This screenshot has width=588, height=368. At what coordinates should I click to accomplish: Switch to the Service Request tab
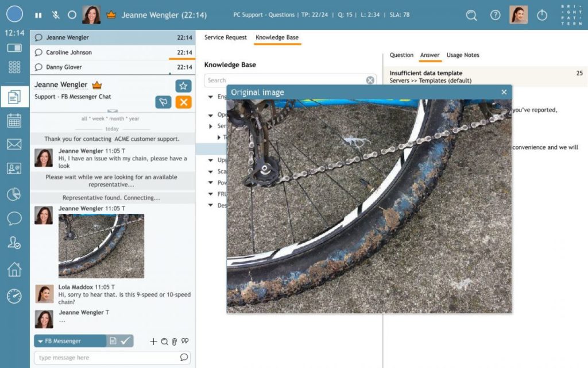pos(225,37)
